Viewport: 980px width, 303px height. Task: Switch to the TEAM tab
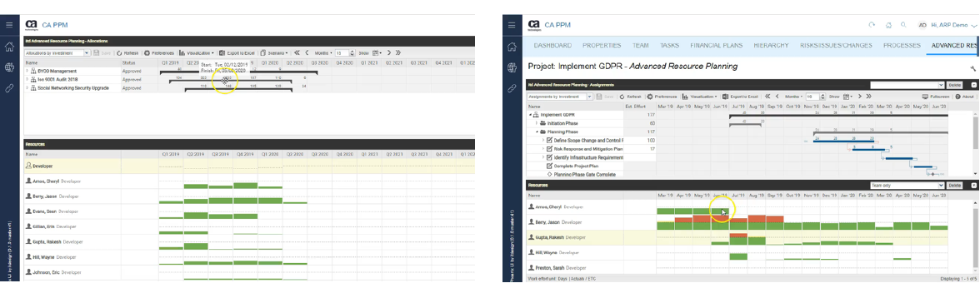(641, 46)
